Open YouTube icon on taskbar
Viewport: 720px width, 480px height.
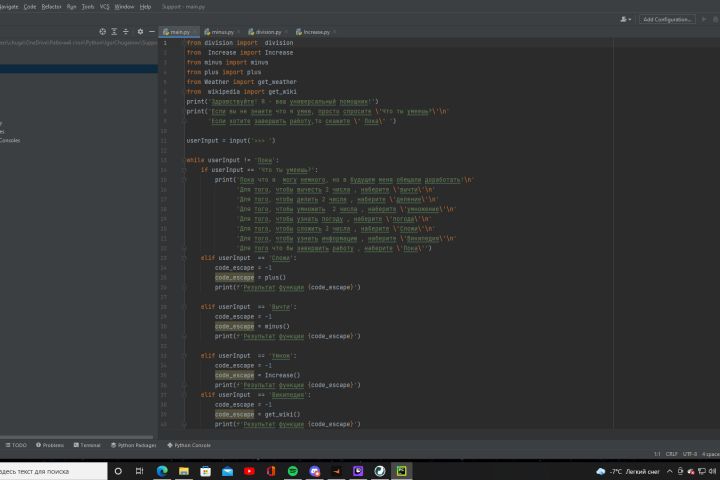(249, 471)
